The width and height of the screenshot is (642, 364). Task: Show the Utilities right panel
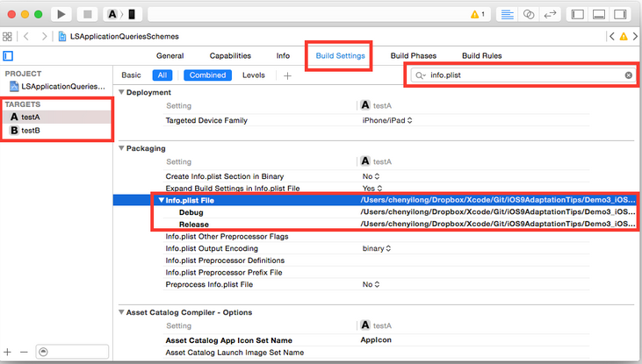[x=621, y=14]
